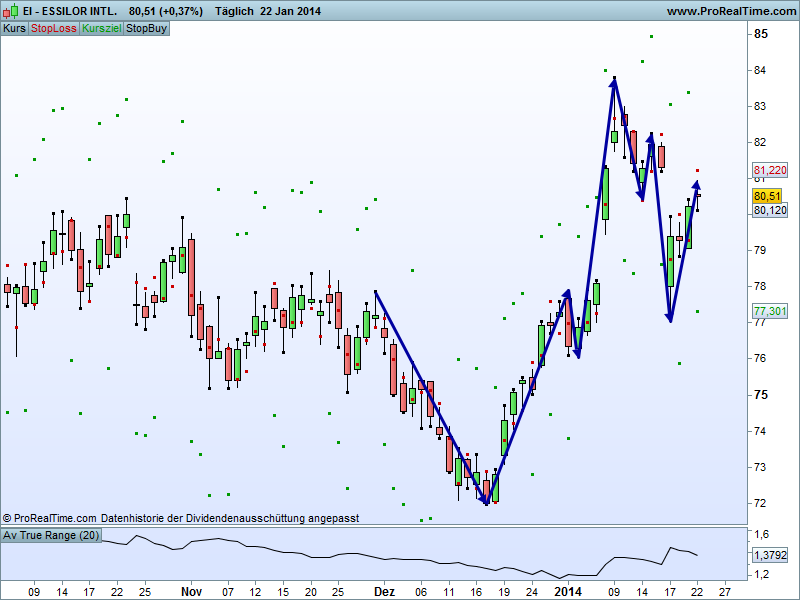Click the 79 price axis label
Image resolution: width=800 pixels, height=600 pixels.
pos(760,250)
